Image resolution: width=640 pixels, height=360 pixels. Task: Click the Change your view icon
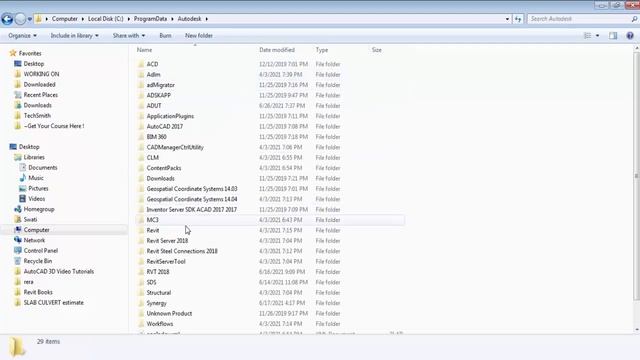pyautogui.click(x=587, y=36)
